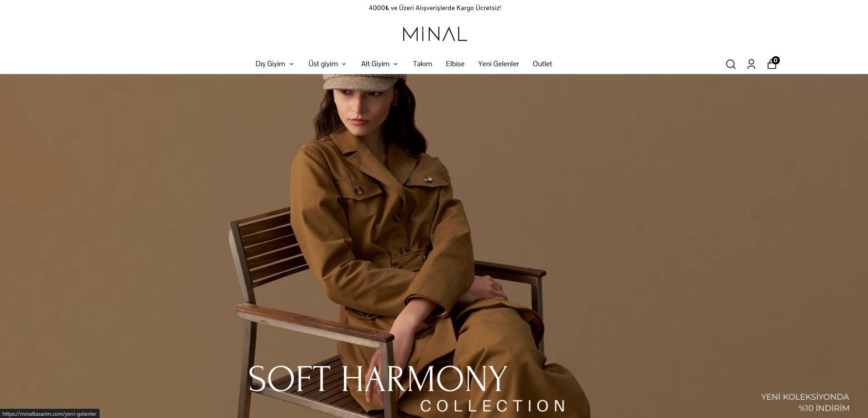This screenshot has height=418, width=868.
Task: Open the Alt Giyim menu
Action: [375, 64]
